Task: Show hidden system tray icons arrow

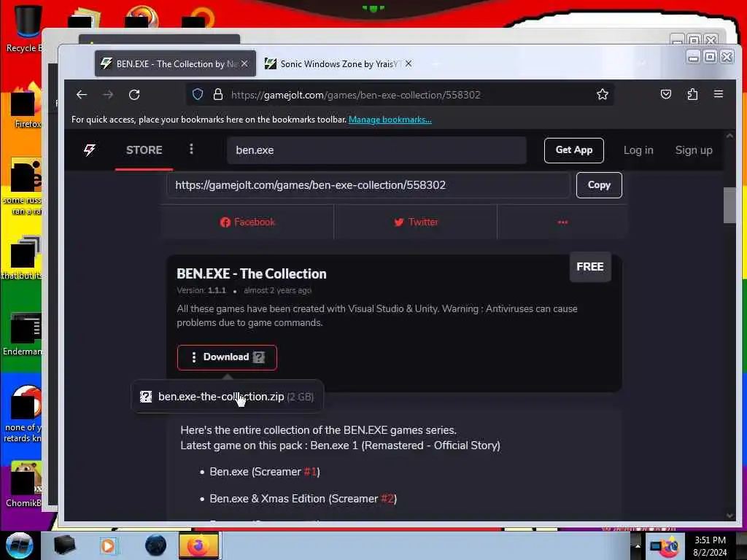Action: (638, 546)
